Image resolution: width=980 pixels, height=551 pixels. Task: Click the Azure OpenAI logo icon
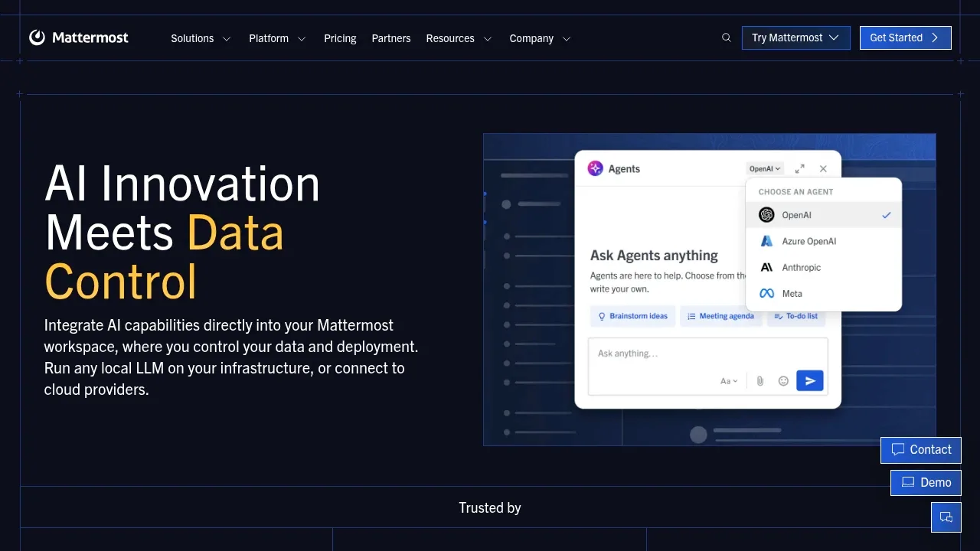766,241
